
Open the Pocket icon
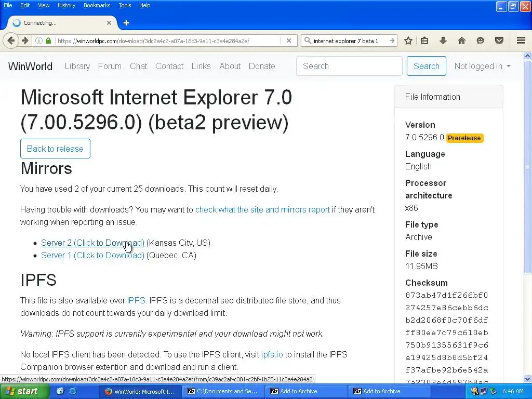click(499, 41)
